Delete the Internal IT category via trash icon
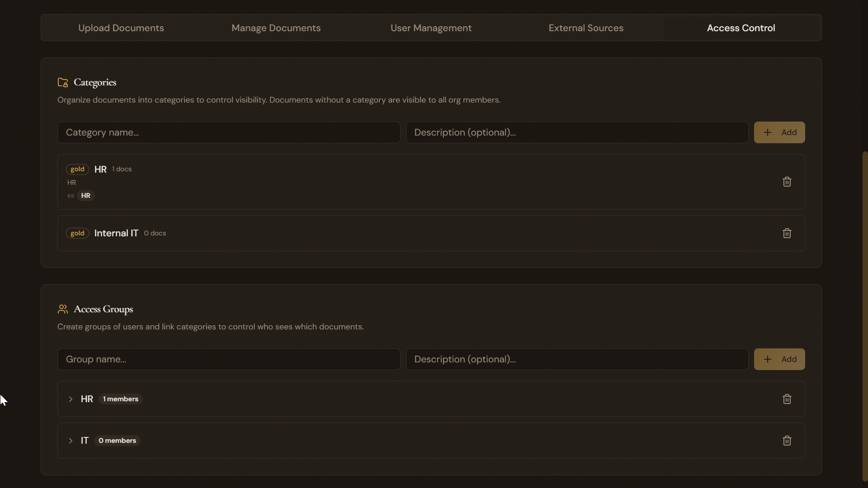The width and height of the screenshot is (868, 488). click(x=787, y=233)
